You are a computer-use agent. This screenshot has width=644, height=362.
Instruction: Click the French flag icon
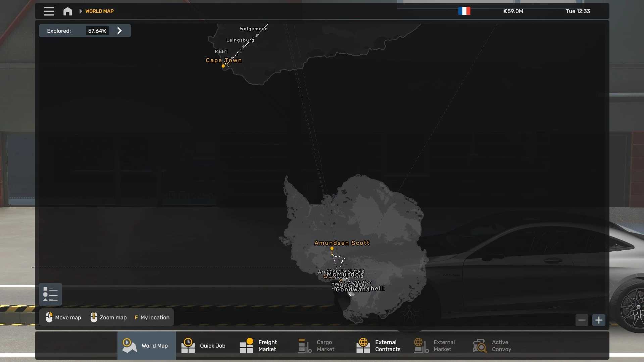point(464,11)
